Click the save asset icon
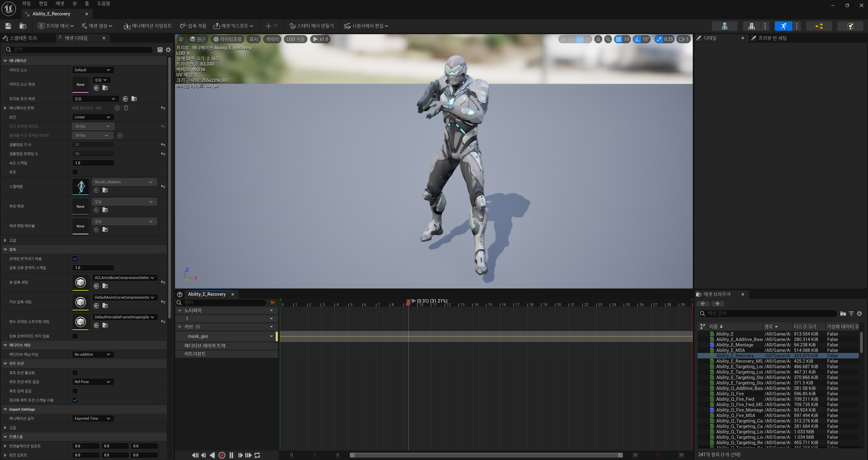This screenshot has height=460, width=868. coord(8,26)
